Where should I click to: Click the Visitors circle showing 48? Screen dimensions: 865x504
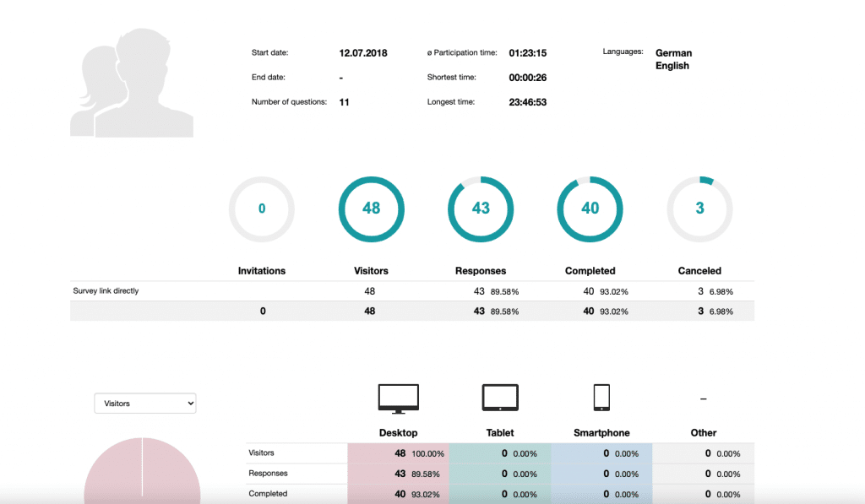(x=372, y=209)
